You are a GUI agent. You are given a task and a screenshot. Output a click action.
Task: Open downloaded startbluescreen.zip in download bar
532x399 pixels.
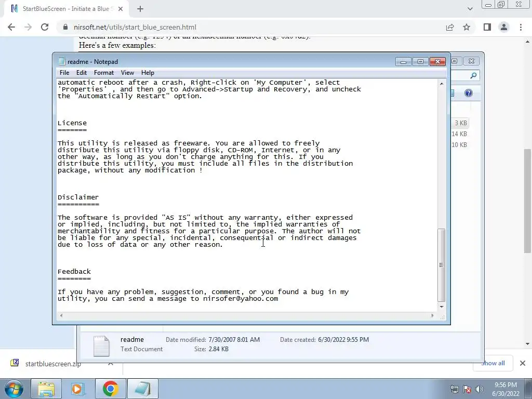click(54, 364)
